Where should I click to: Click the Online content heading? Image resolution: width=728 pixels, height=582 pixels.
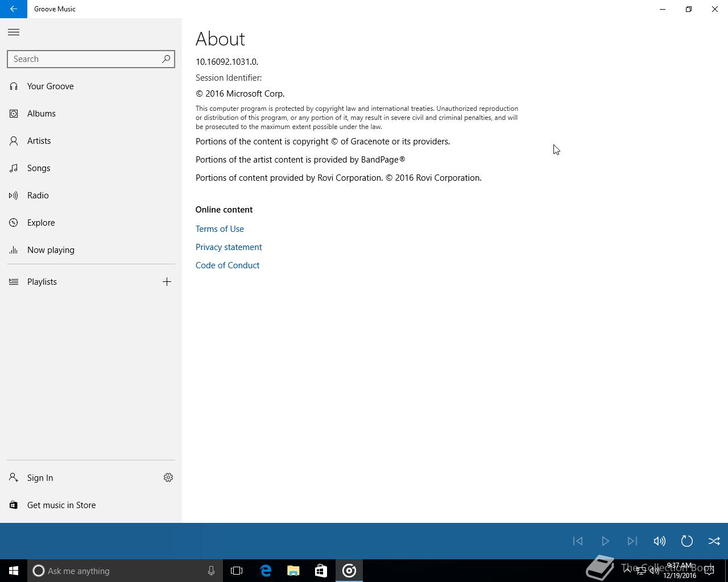coord(224,210)
